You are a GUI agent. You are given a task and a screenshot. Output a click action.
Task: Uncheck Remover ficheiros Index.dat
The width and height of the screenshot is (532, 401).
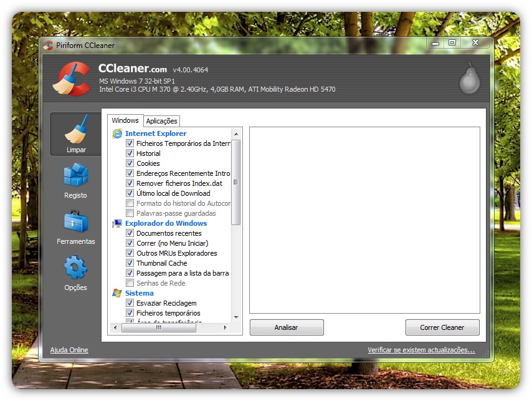(x=130, y=183)
